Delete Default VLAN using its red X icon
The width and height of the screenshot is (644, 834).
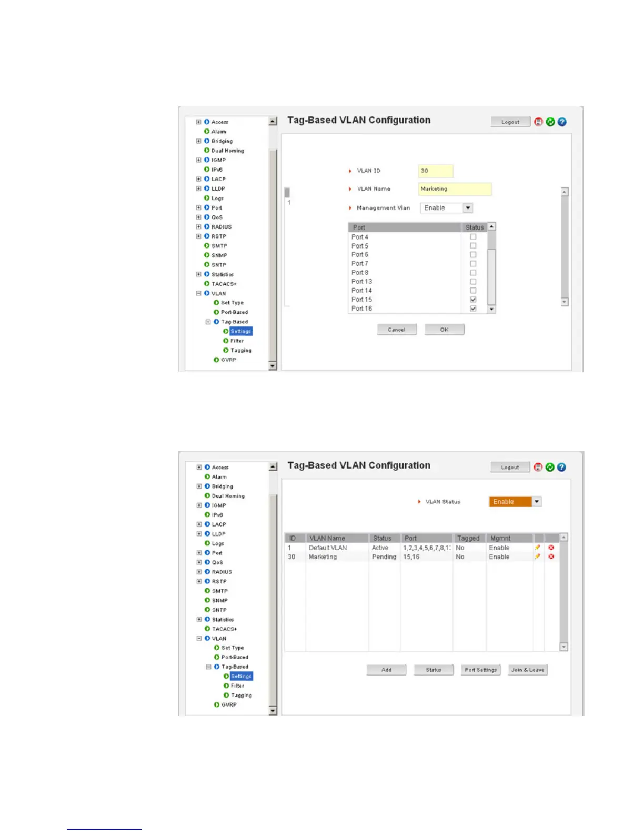[x=551, y=548]
